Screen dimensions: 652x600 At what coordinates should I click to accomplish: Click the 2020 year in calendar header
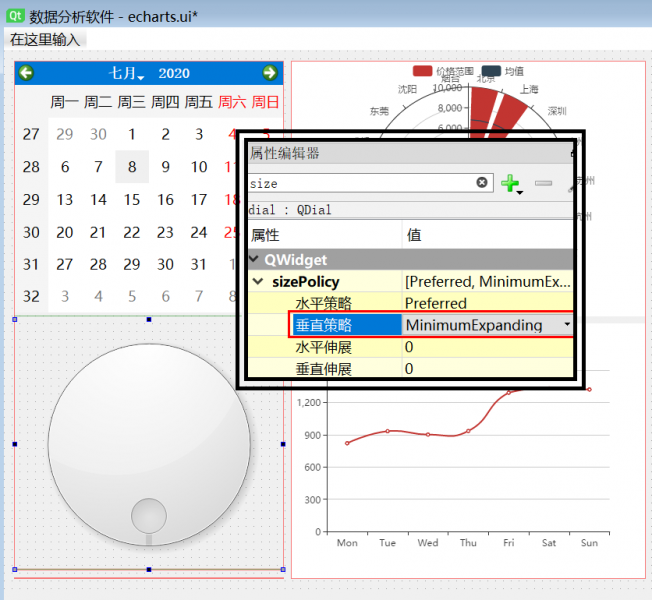174,74
